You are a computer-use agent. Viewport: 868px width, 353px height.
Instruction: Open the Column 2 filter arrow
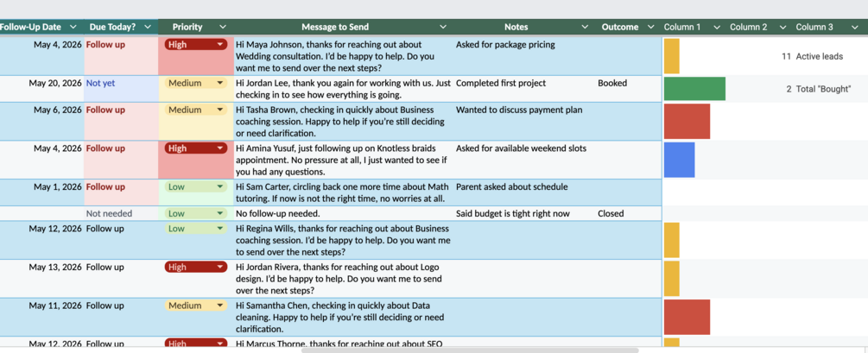pyautogui.click(x=782, y=27)
